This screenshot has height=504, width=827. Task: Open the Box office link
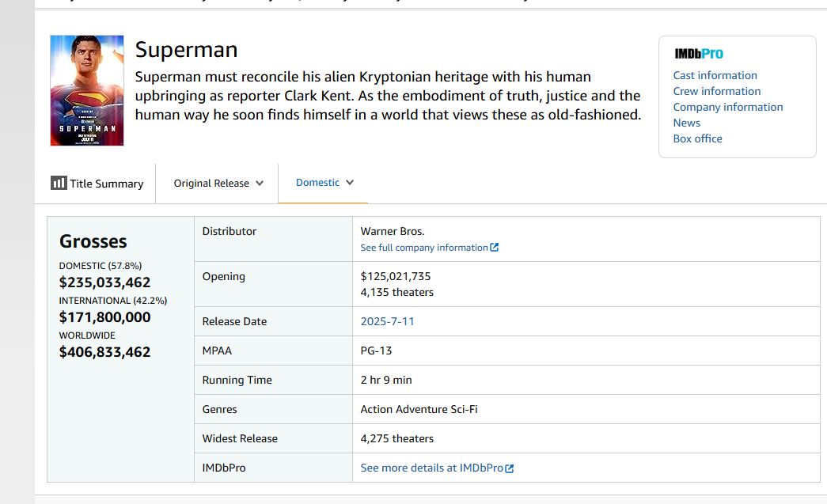[x=697, y=138]
